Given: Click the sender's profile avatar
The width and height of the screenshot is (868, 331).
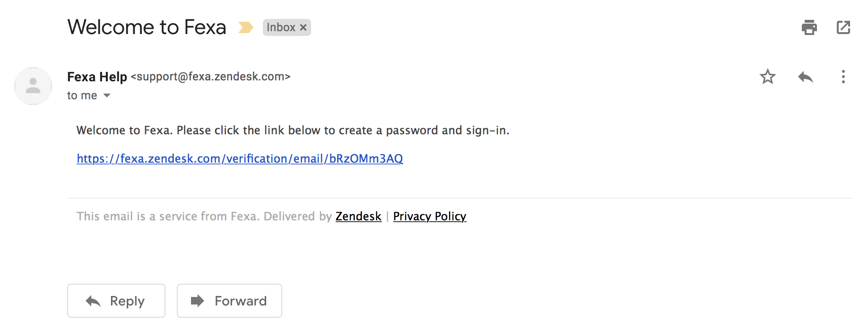Looking at the screenshot, I should point(33,86).
